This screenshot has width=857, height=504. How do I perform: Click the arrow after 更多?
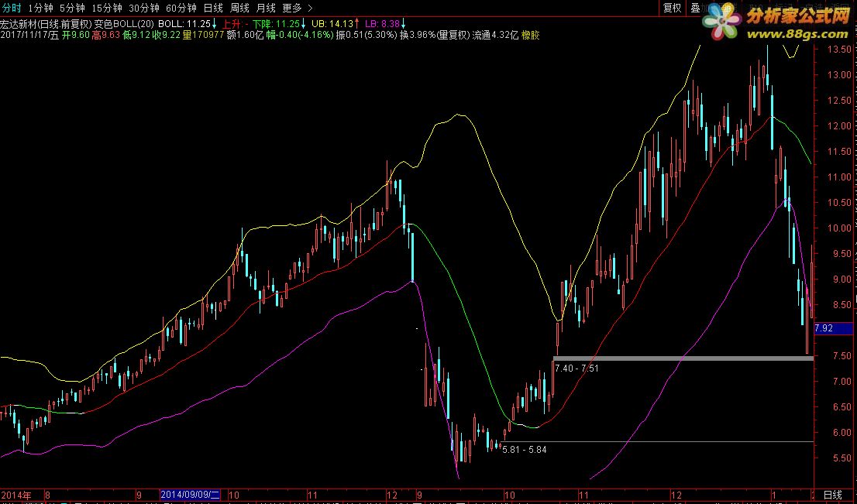(311, 8)
